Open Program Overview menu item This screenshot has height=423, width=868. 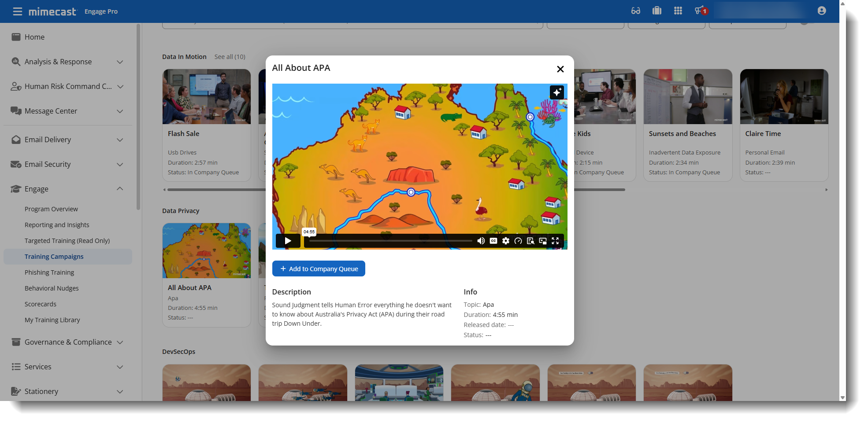(x=51, y=209)
